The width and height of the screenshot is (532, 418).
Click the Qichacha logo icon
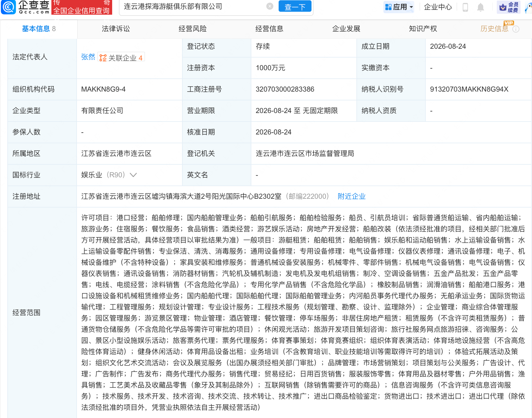click(x=8, y=7)
